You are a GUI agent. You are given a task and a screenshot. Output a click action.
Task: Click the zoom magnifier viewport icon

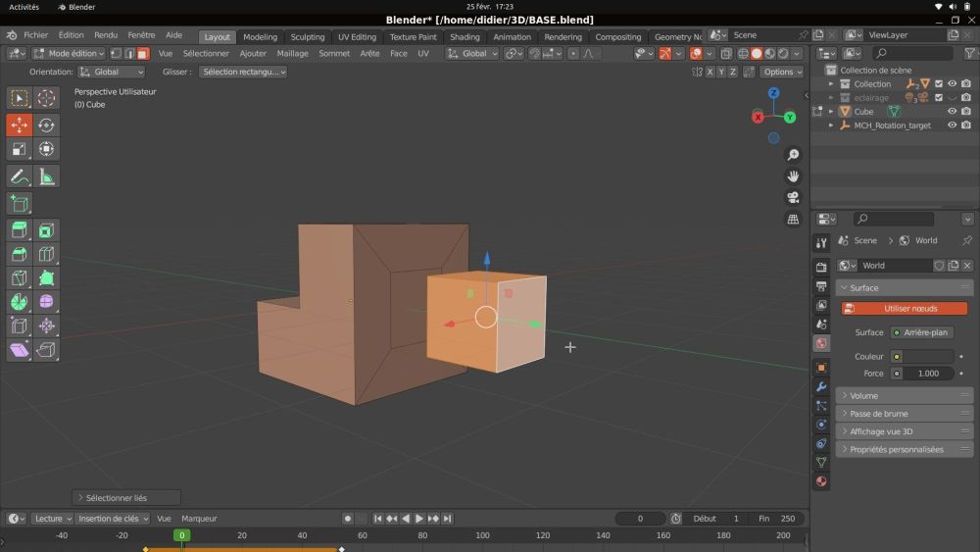click(x=793, y=155)
